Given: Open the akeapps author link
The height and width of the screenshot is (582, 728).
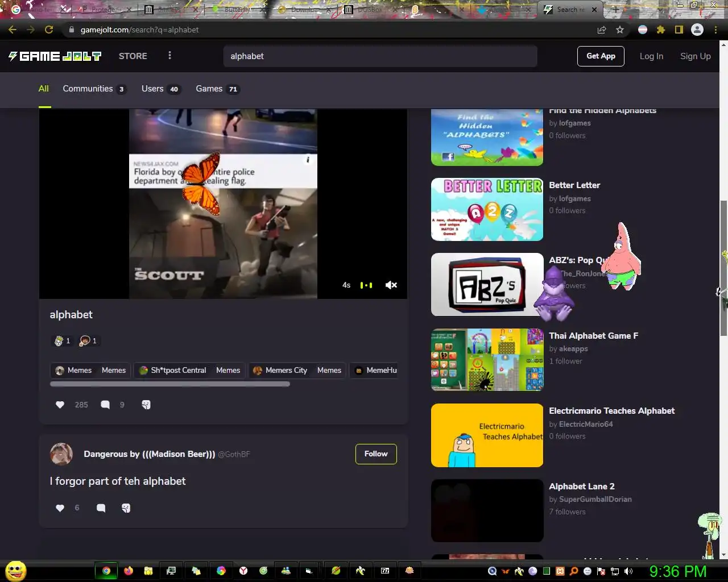Looking at the screenshot, I should pyautogui.click(x=573, y=349).
